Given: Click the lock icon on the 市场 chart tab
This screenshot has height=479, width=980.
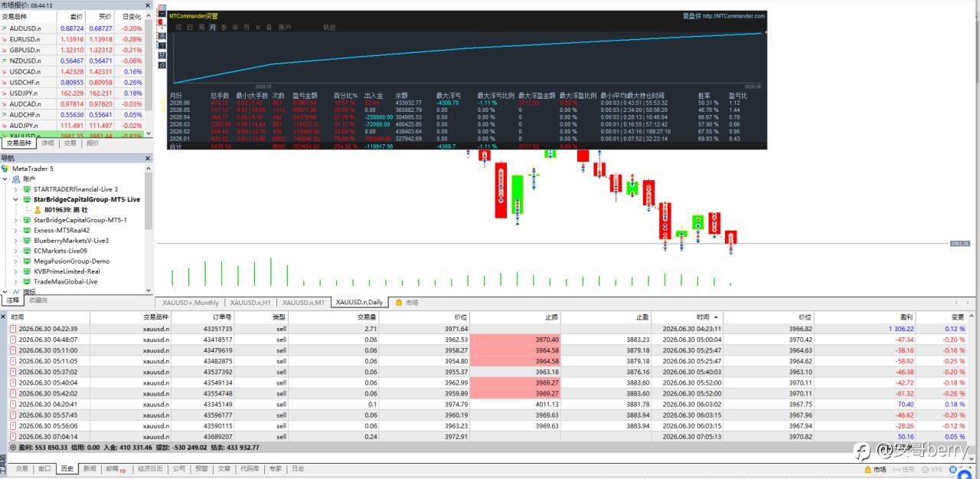Looking at the screenshot, I should click(398, 302).
